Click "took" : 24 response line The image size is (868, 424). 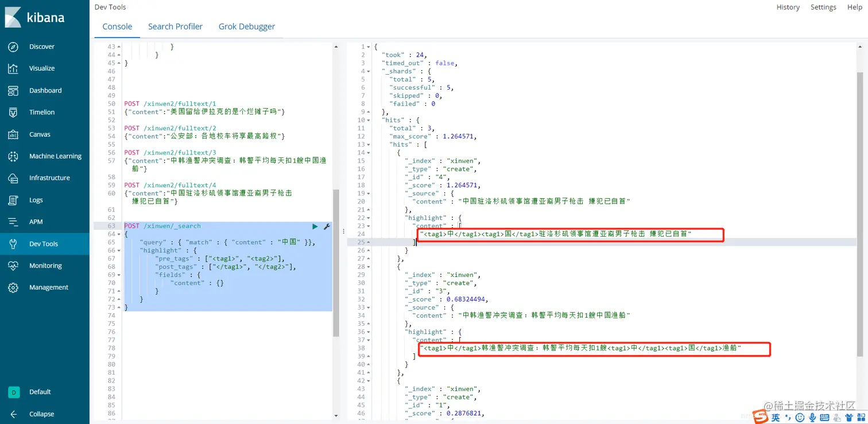pyautogui.click(x=404, y=55)
